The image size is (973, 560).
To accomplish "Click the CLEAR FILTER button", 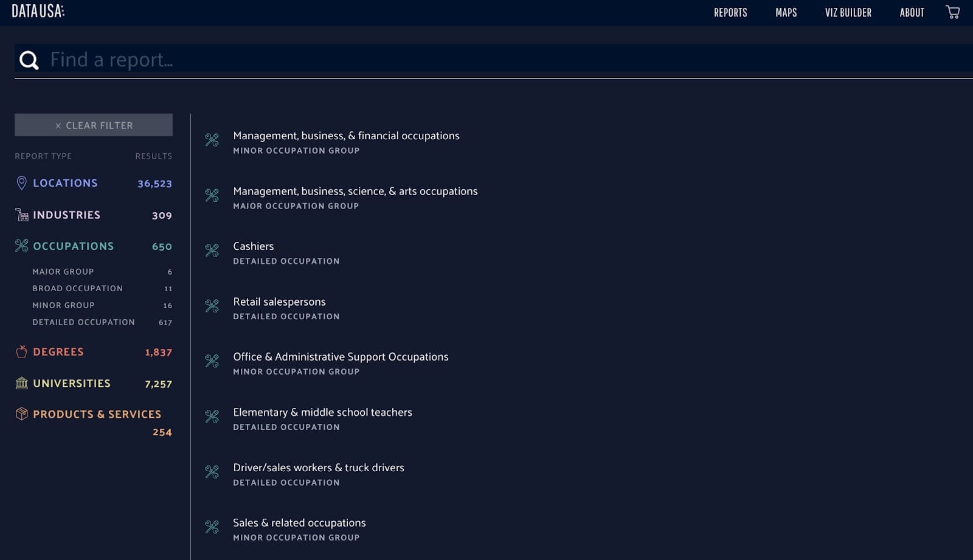I will click(93, 125).
